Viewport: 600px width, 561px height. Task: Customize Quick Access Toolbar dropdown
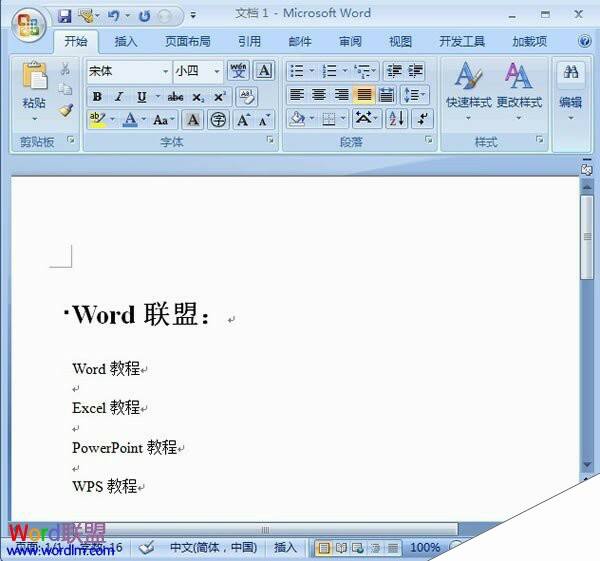pyautogui.click(x=193, y=15)
